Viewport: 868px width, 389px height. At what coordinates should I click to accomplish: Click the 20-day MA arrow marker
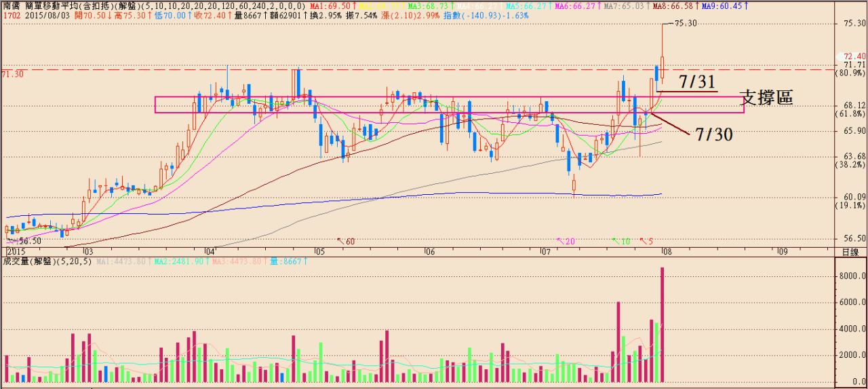click(x=565, y=241)
